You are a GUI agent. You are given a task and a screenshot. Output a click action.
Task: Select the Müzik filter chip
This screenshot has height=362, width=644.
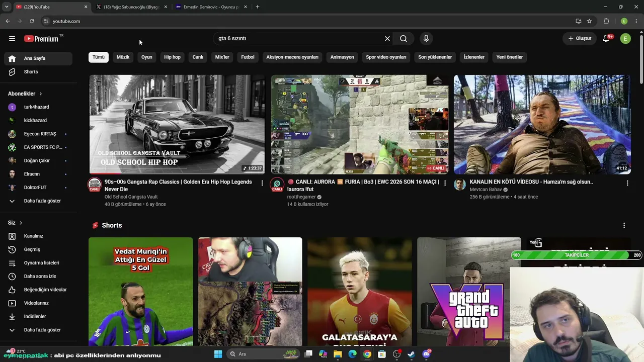123,57
